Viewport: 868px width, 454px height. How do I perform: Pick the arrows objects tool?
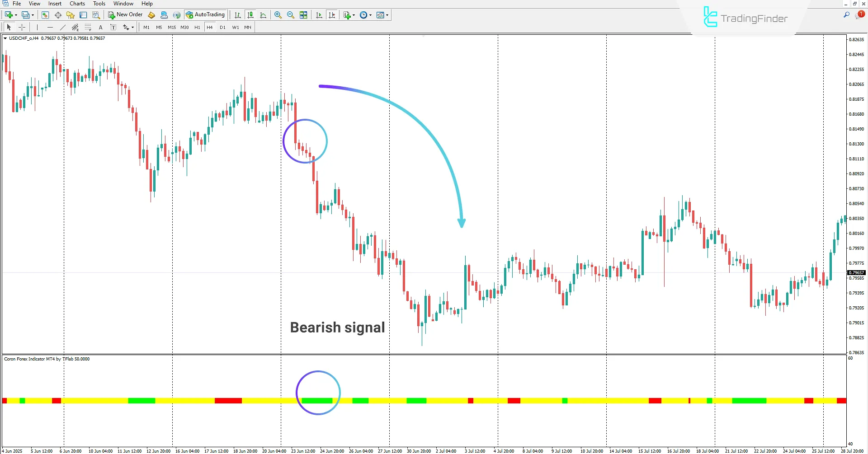(x=126, y=28)
